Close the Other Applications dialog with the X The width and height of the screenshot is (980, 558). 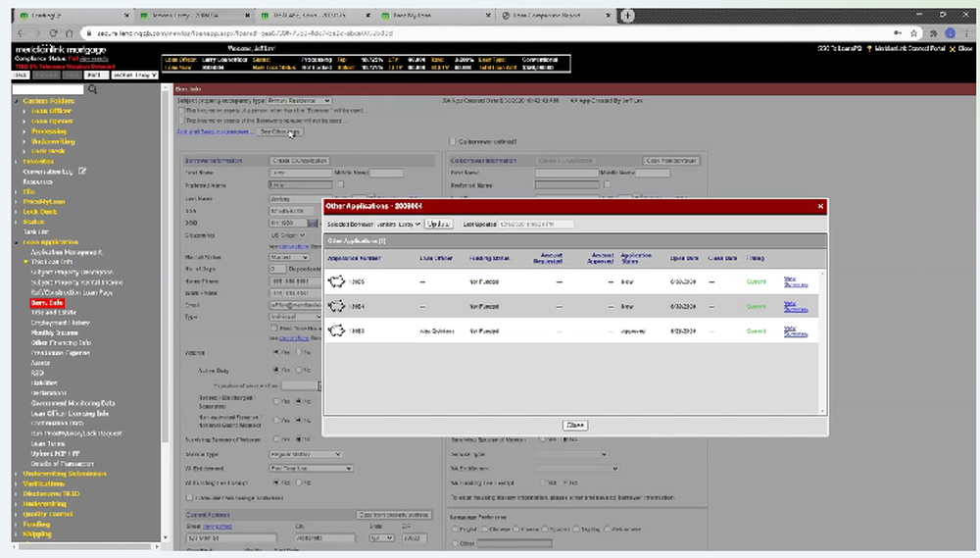point(820,206)
